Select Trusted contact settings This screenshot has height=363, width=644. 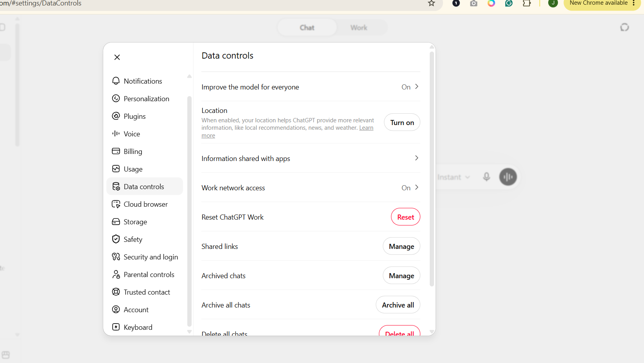145,292
